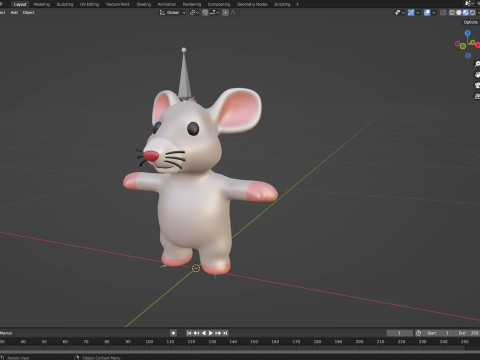The image size is (480, 360).
Task: Toggle proportional editing
Action: click(226, 13)
